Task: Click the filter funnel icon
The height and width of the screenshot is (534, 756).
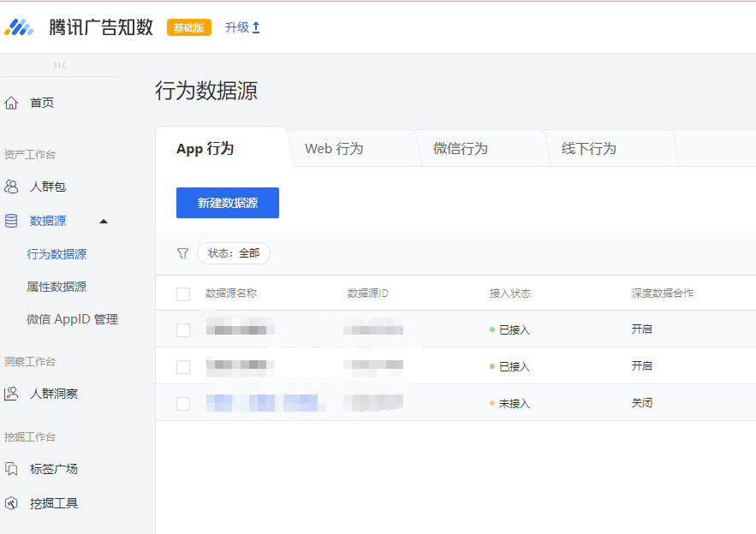Action: (x=182, y=253)
